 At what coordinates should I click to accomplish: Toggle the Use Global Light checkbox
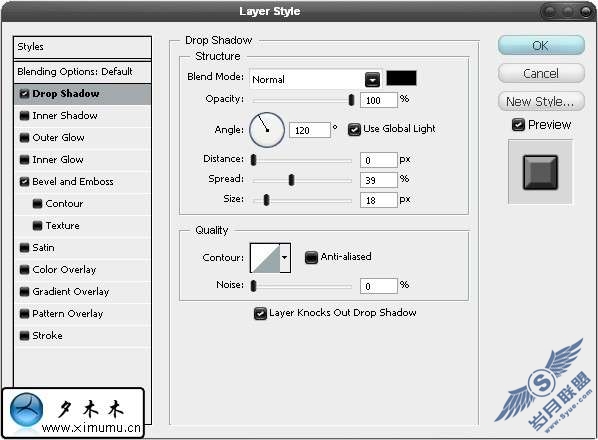(354, 129)
